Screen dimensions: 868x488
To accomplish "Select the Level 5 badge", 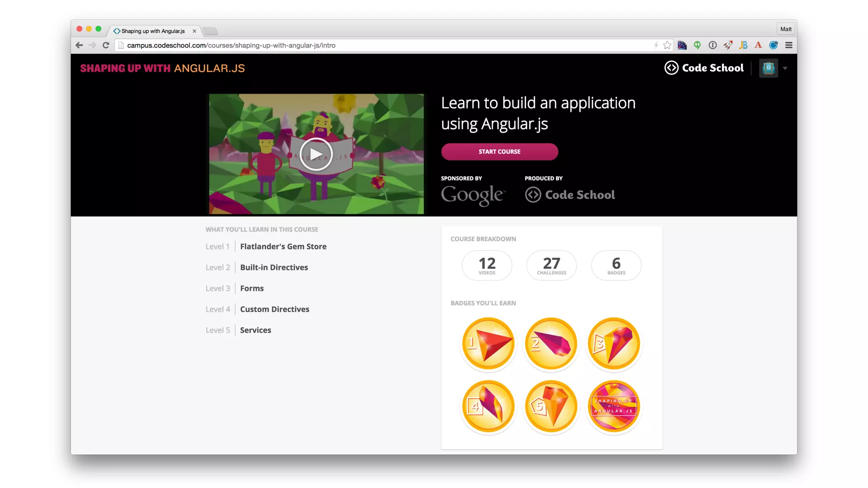I will [551, 406].
